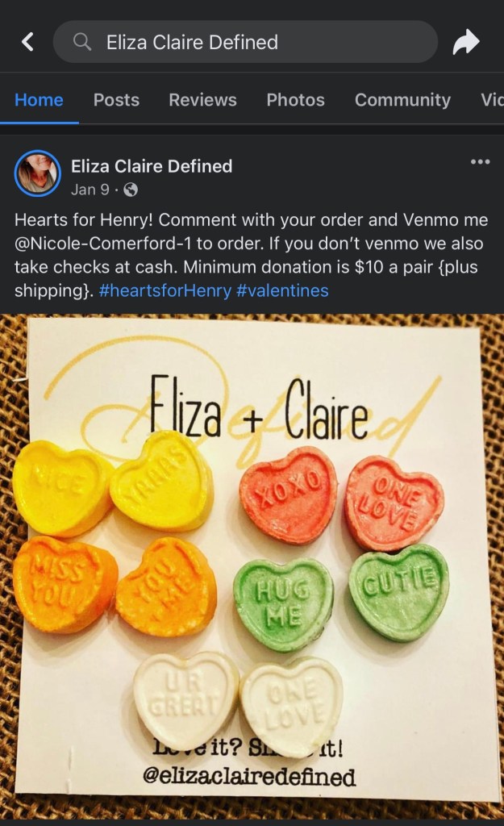Tap the red XOXO heart in photo

point(288,494)
